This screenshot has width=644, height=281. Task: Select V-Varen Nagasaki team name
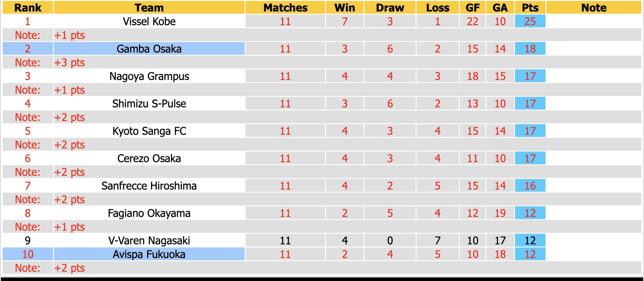(x=149, y=240)
